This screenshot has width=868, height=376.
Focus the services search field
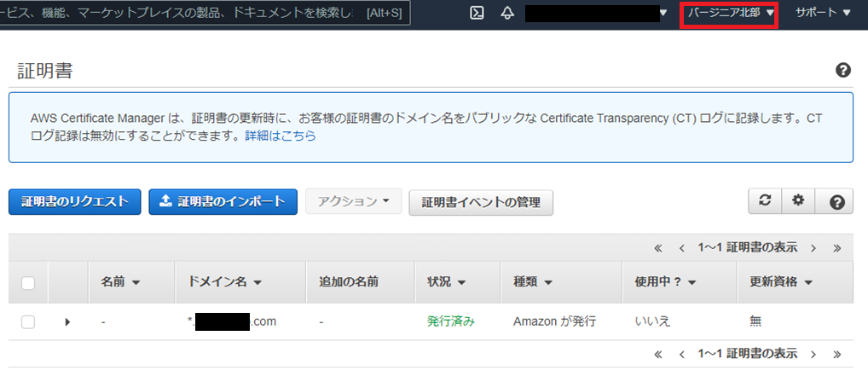point(205,13)
